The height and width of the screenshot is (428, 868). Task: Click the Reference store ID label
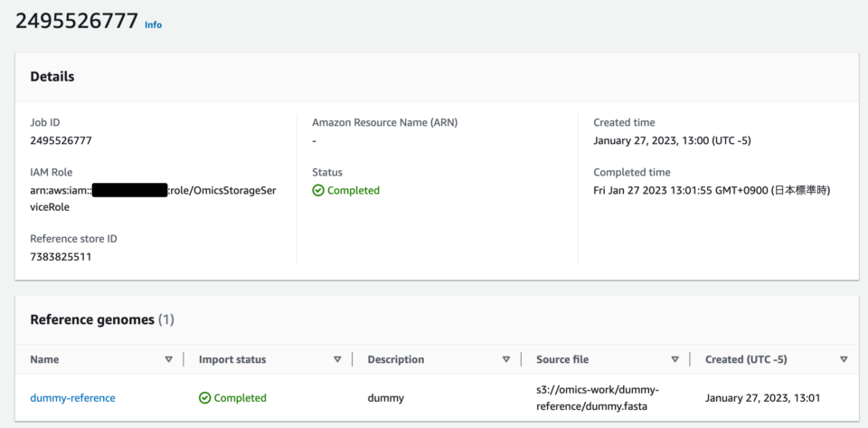click(73, 239)
